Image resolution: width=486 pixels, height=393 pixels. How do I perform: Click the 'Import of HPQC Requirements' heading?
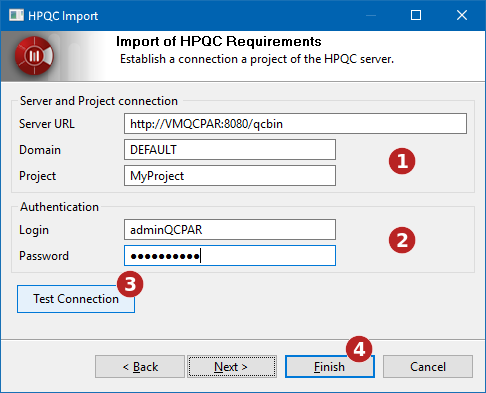(x=219, y=41)
